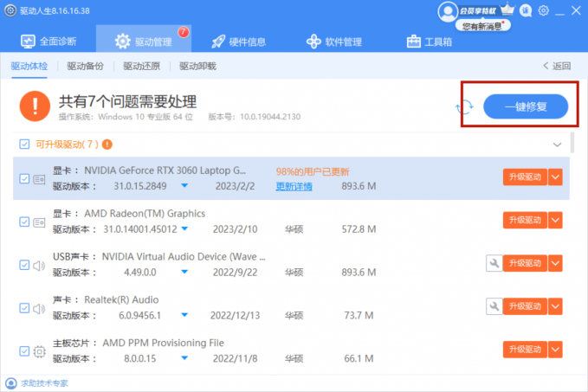Open version dropdown for 4.49.0.0
This screenshot has width=588, height=392.
tap(184, 272)
